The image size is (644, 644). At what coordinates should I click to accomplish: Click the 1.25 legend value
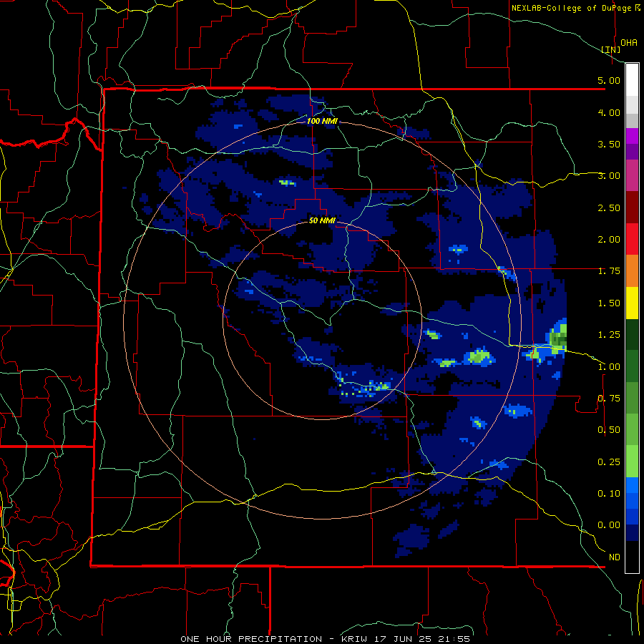pyautogui.click(x=609, y=335)
